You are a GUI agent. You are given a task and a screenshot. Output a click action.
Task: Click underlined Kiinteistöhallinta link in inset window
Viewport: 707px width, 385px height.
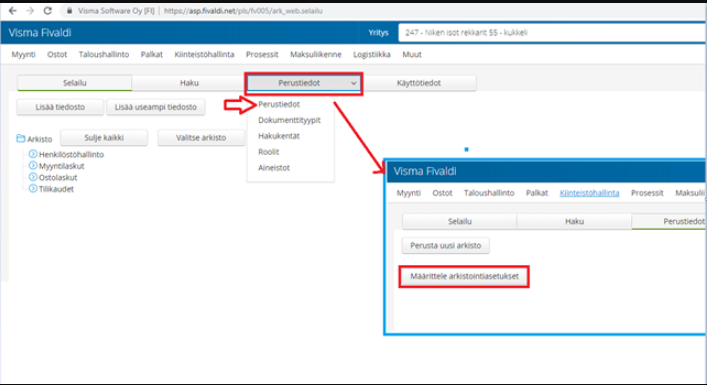tap(589, 193)
